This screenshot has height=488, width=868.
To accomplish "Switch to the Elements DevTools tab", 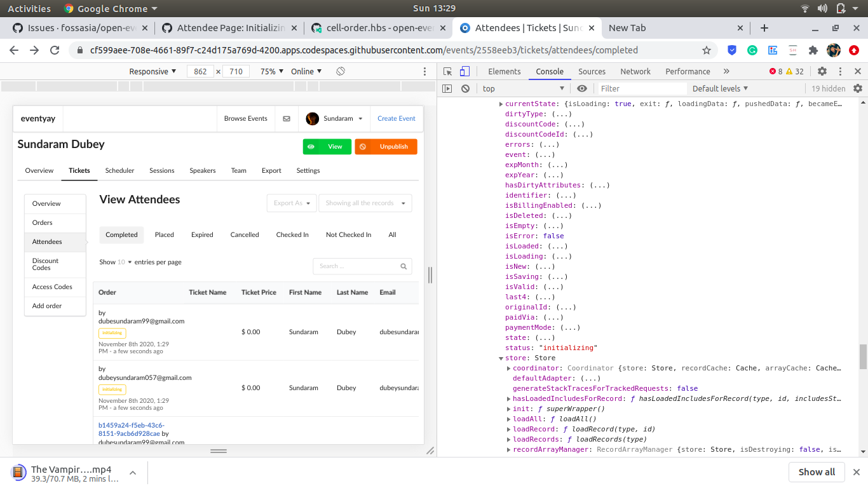I will tap(504, 71).
